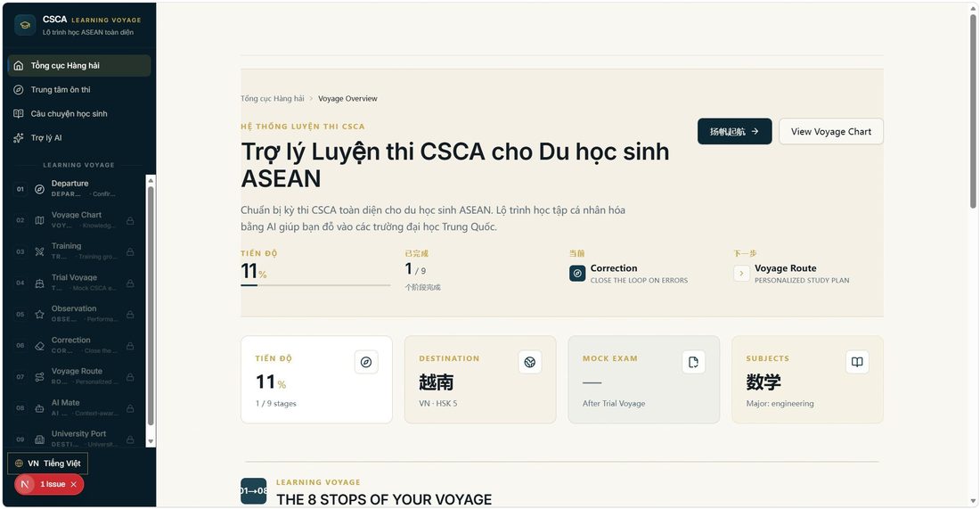
Task: Select 越南 on the Destination card
Action: pos(437,382)
